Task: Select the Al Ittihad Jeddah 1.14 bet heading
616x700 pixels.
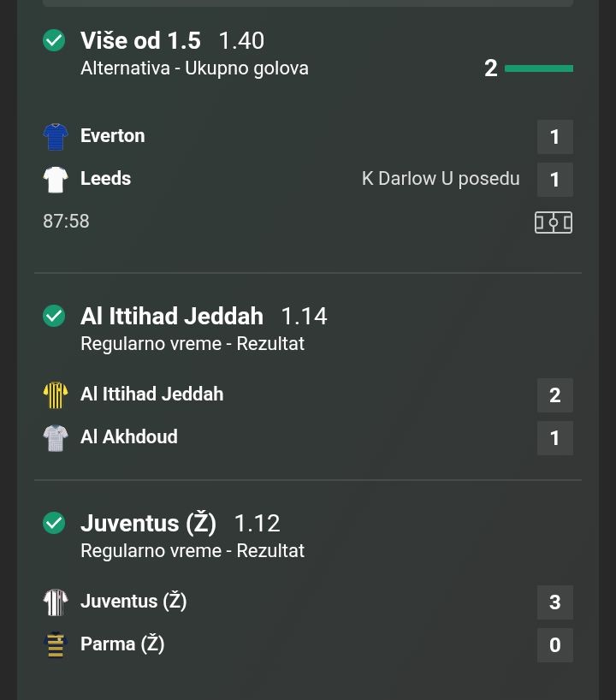Action: [x=172, y=316]
